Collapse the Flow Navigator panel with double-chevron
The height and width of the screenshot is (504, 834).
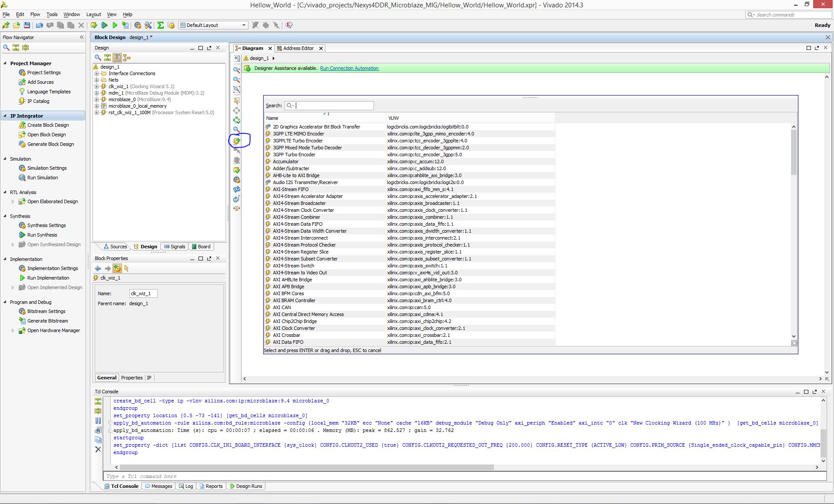(82, 37)
